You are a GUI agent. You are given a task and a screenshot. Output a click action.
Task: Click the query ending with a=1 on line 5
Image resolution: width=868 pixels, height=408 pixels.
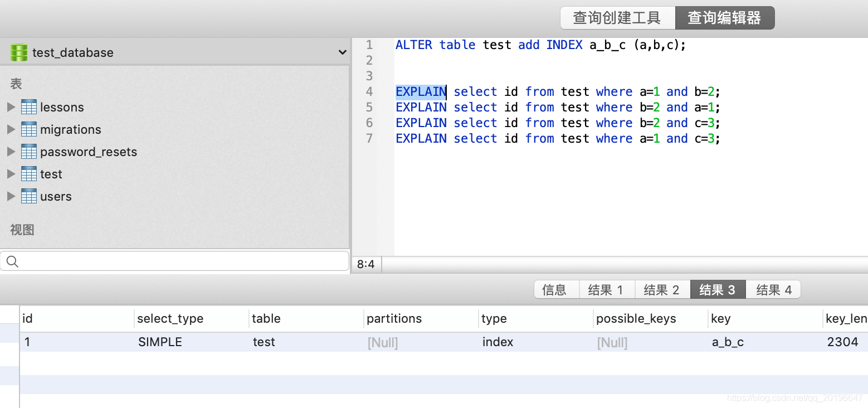tap(558, 107)
